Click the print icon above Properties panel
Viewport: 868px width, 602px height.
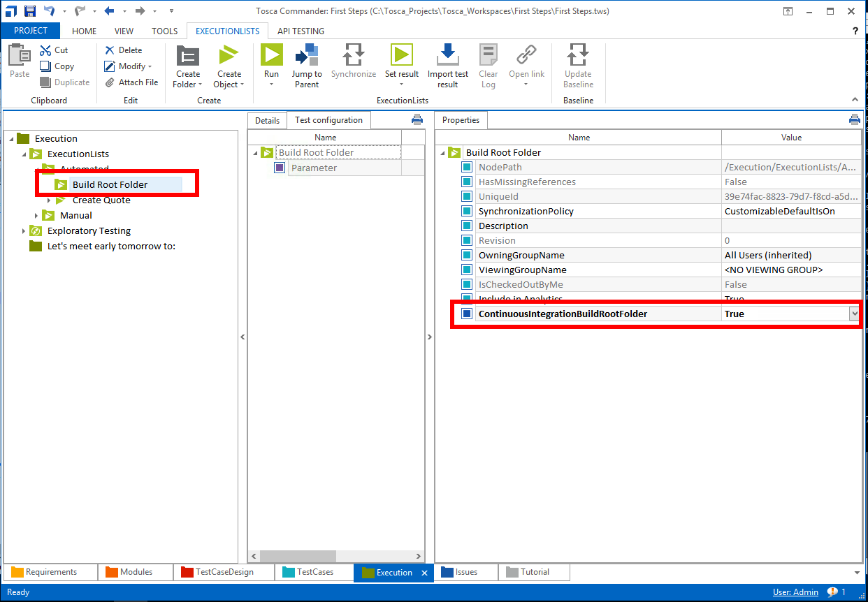point(854,119)
